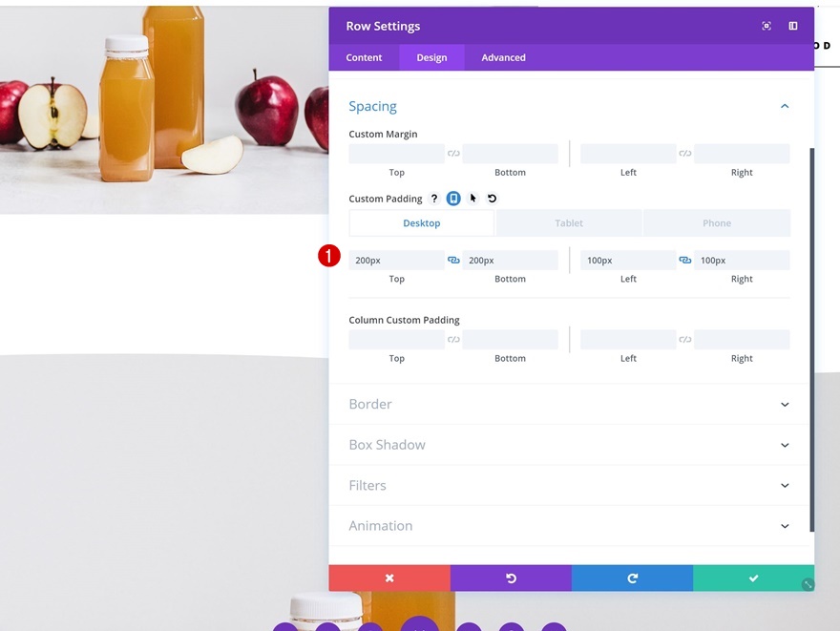Unlink Custom Padding Top and Bottom values

pyautogui.click(x=453, y=261)
